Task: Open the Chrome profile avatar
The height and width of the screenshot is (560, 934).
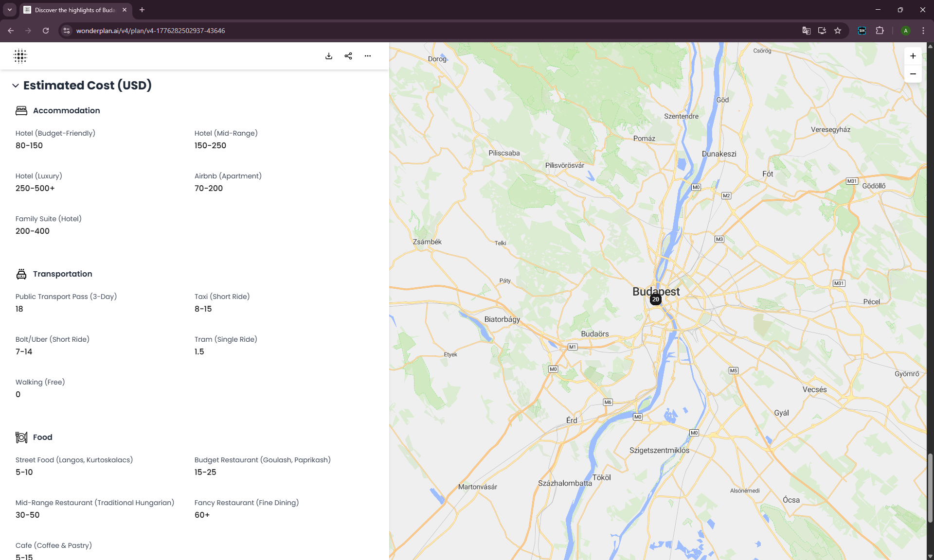Action: pos(905,31)
